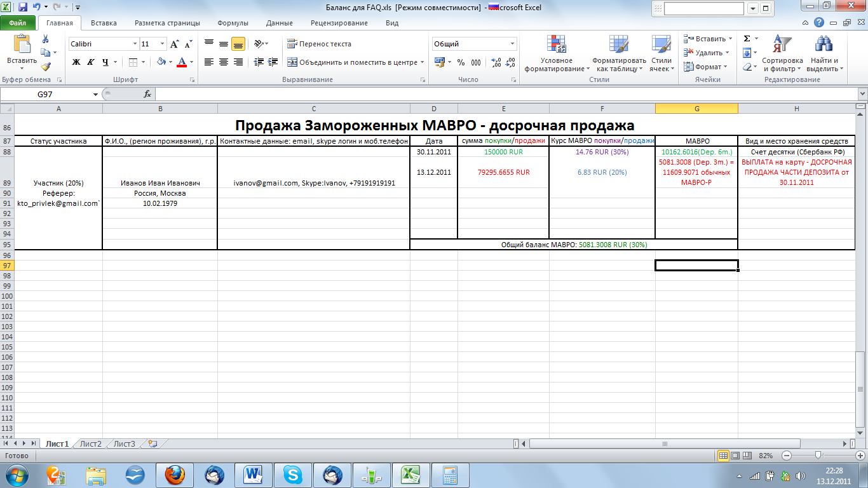Open the Лист2 worksheet tab
The height and width of the screenshot is (488, 868).
[x=90, y=444]
